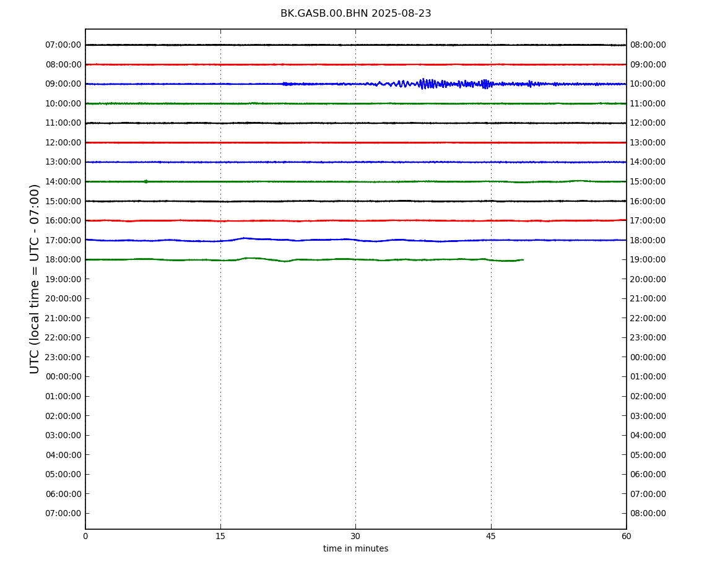The image size is (712, 588).
Task: Select left axis label 21:00:00
Action: pos(64,318)
